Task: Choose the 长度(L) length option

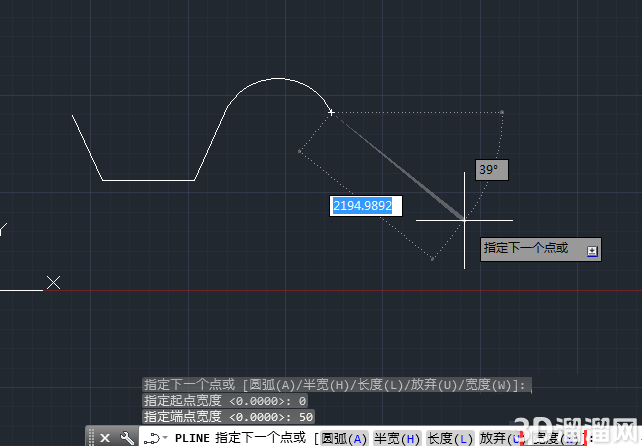Action: pyautogui.click(x=450, y=439)
